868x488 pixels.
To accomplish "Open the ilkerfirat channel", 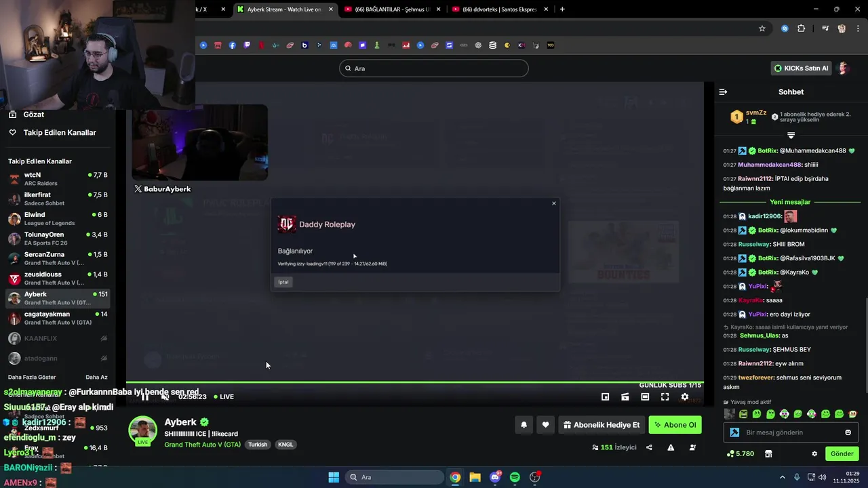I will pyautogui.click(x=58, y=199).
